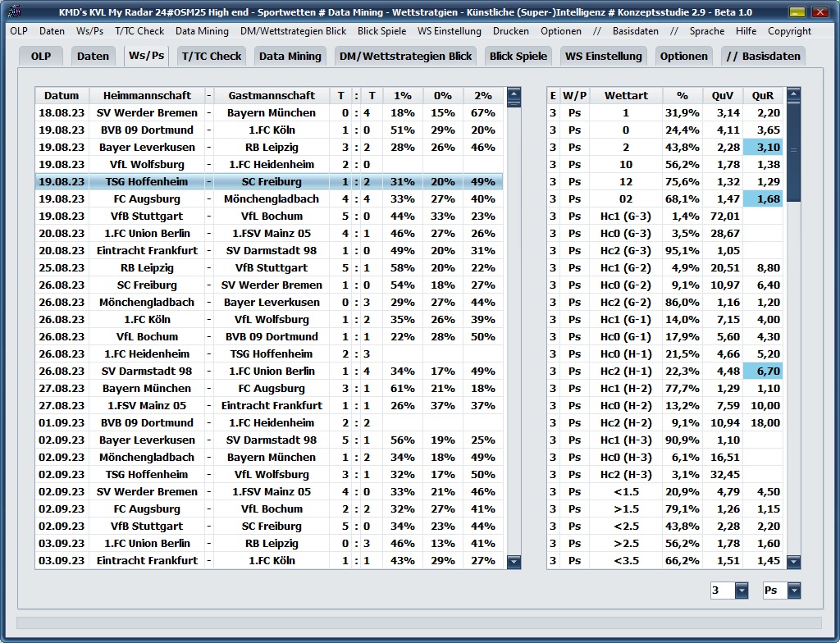
Task: Click the SV Werder Bremen vs 1.FSV Mainz 05 row
Action: coord(269,492)
